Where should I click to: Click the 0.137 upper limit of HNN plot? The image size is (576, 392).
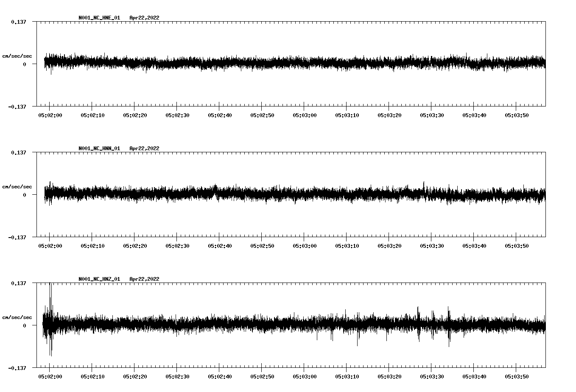pos(18,152)
